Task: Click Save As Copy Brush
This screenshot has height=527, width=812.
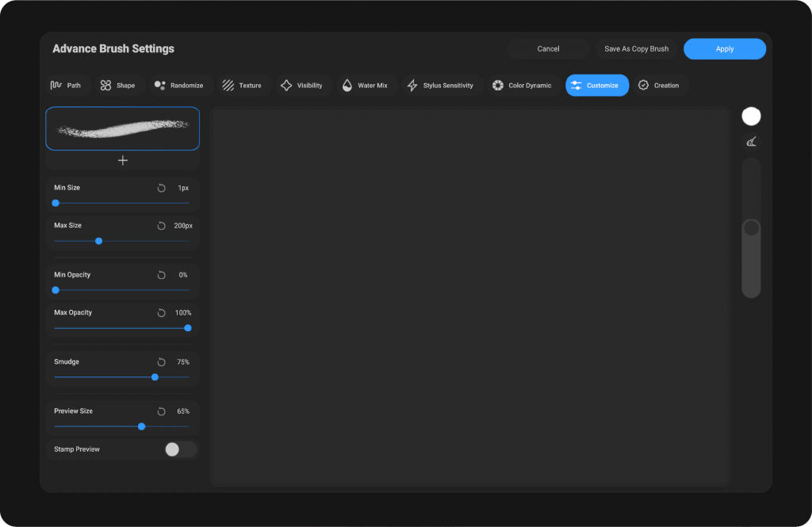Action: 636,49
